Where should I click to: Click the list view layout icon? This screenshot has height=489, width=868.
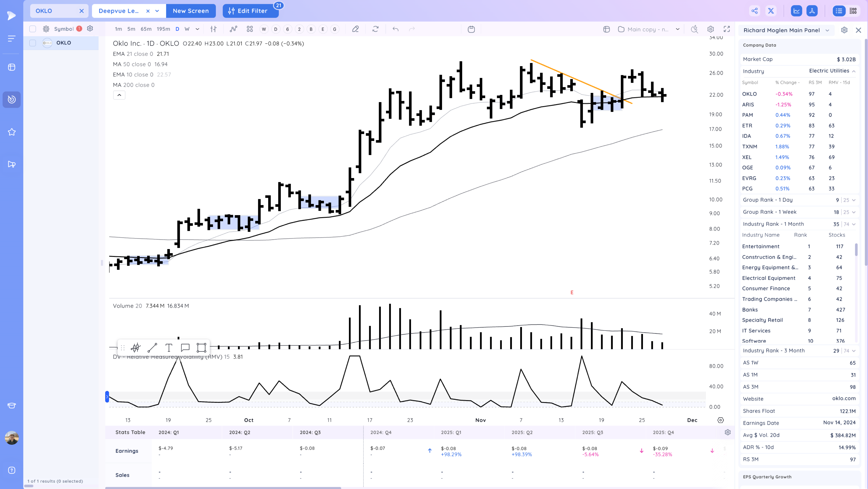(839, 11)
